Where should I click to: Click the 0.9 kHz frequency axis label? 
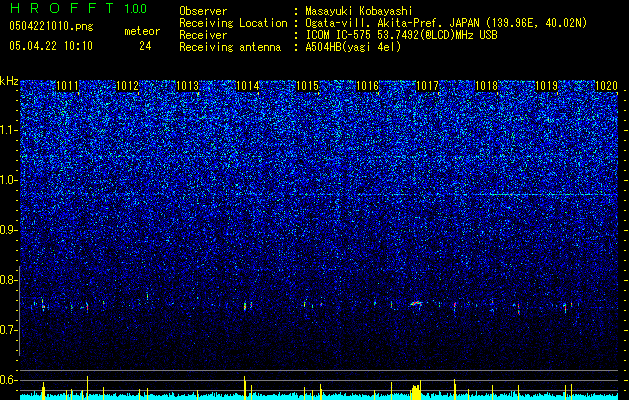9,230
